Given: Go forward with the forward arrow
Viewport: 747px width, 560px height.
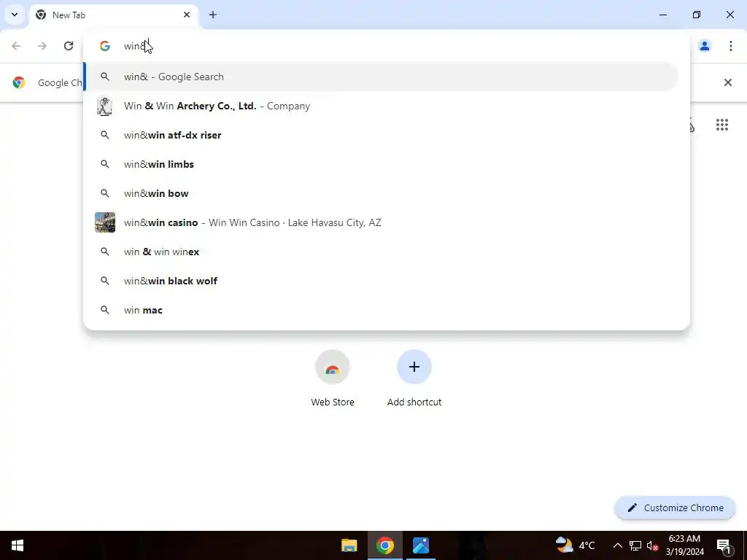Looking at the screenshot, I should coord(42,46).
